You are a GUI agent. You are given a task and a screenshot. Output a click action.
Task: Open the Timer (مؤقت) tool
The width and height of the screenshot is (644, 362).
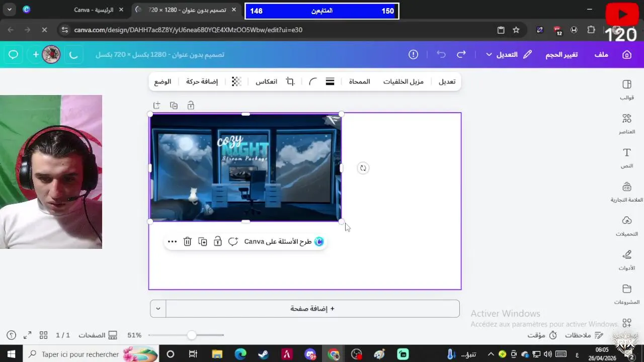[542, 335]
